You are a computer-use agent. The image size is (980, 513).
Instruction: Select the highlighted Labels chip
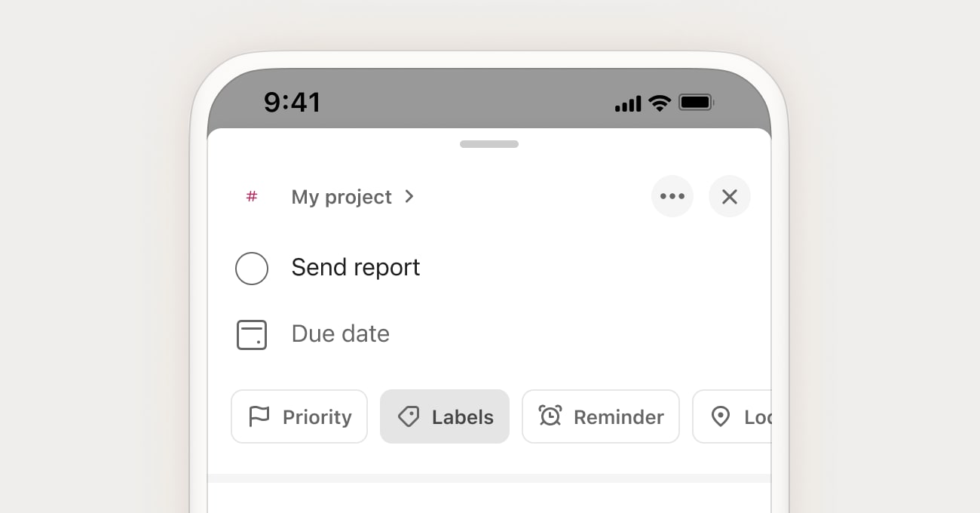coord(445,416)
